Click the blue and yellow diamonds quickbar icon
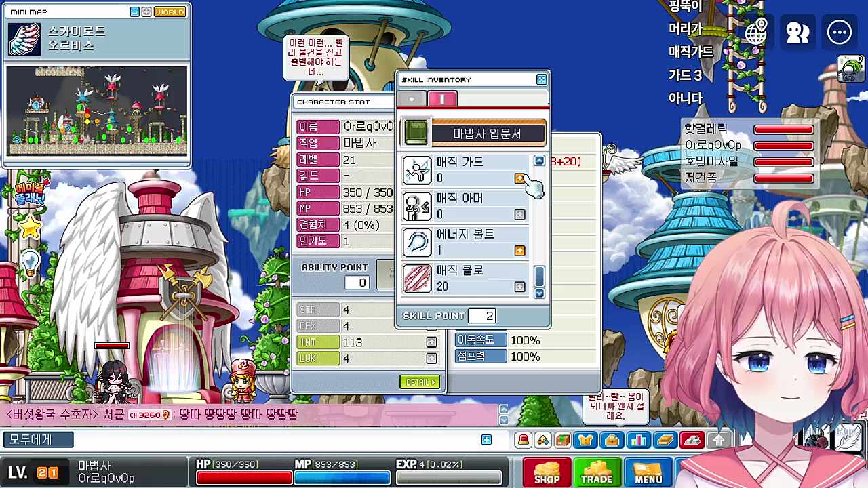868x488 pixels. [x=543, y=441]
